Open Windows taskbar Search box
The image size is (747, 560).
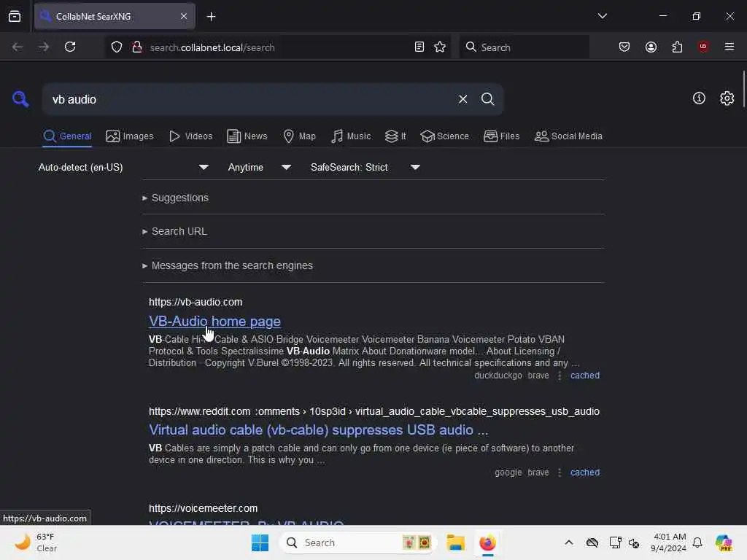pyautogui.click(x=357, y=542)
